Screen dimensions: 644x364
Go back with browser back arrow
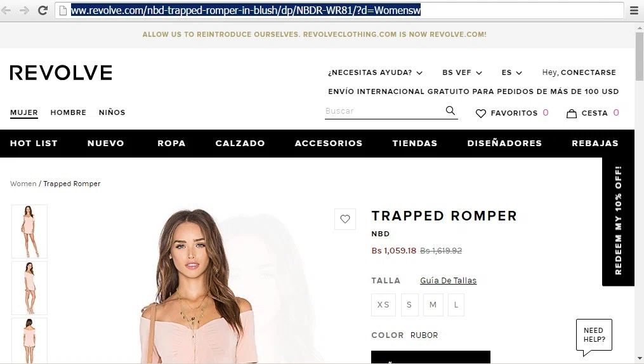6,10
